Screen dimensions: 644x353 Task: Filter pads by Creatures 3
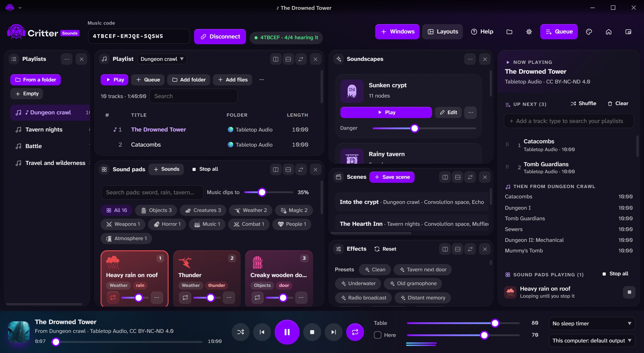(x=203, y=210)
